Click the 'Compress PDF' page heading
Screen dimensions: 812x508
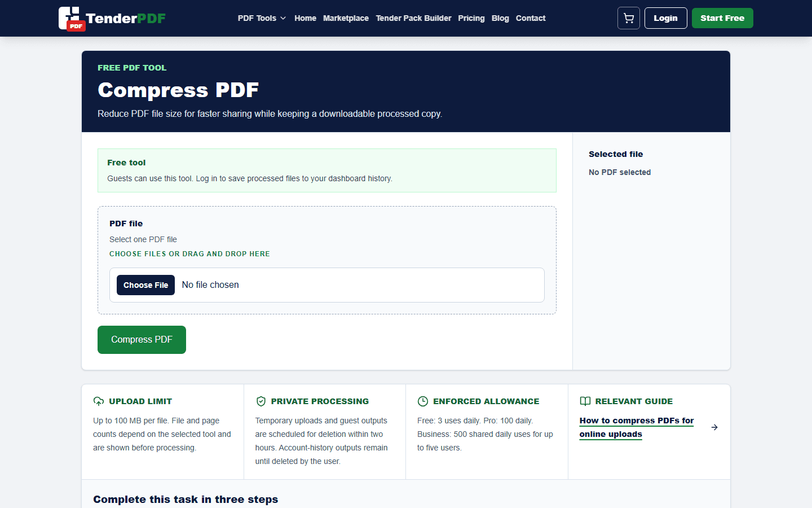pos(178,90)
